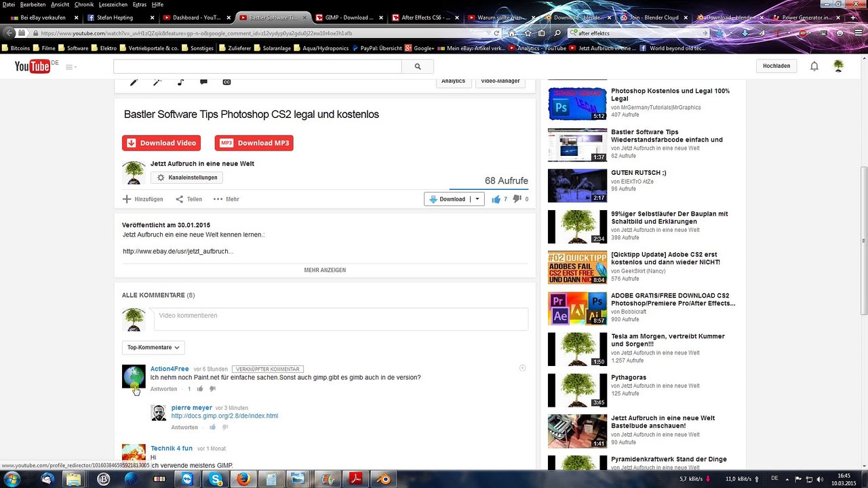868x488 pixels.
Task: Open the Tesla am Morgen video title
Action: coord(668,340)
